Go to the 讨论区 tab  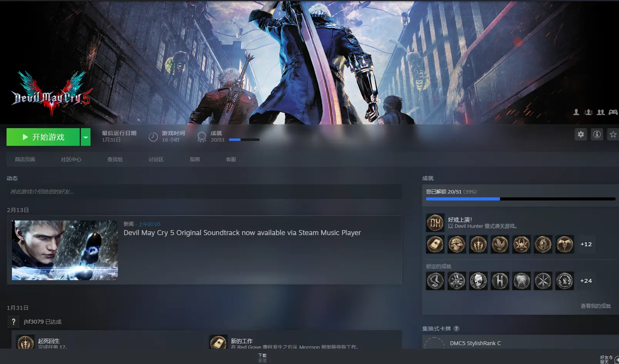point(156,159)
